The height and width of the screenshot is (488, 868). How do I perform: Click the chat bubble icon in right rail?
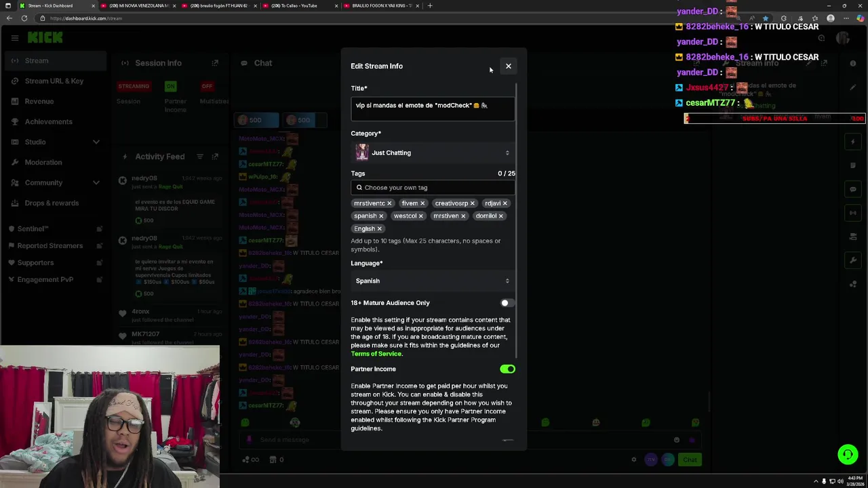pyautogui.click(x=853, y=189)
